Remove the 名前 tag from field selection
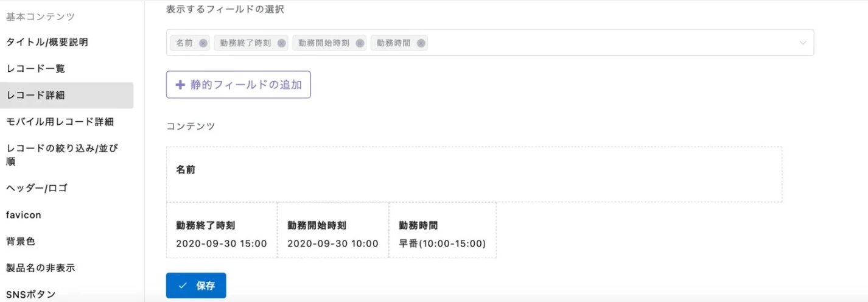The image size is (868, 302). coord(203,43)
